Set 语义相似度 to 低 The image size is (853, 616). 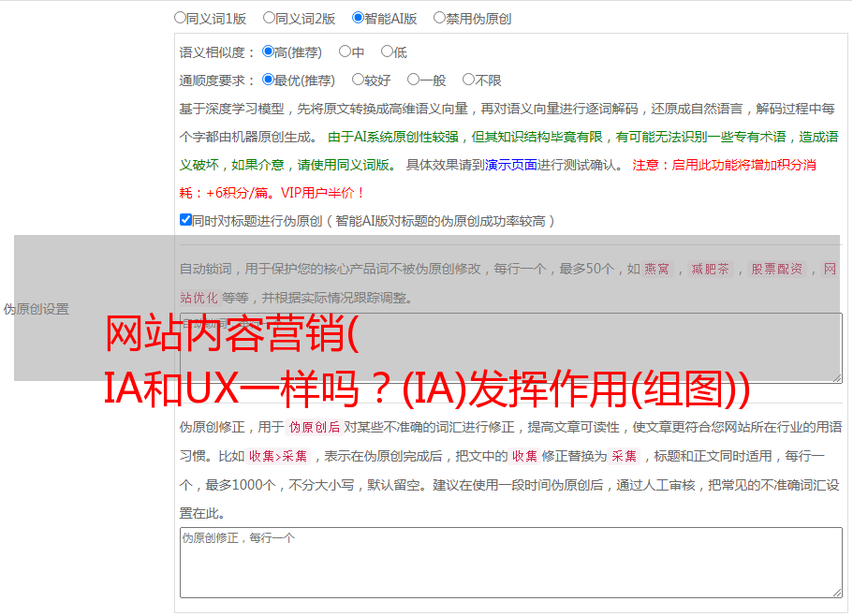point(387,51)
